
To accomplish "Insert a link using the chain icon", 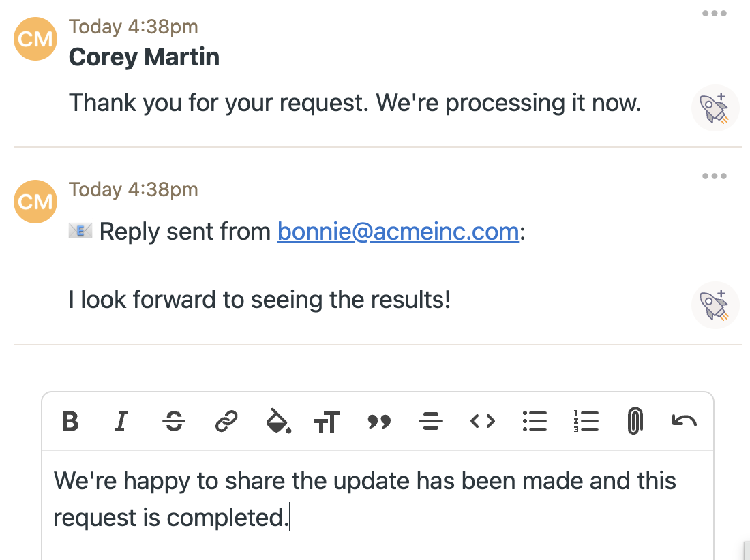I will pos(226,422).
